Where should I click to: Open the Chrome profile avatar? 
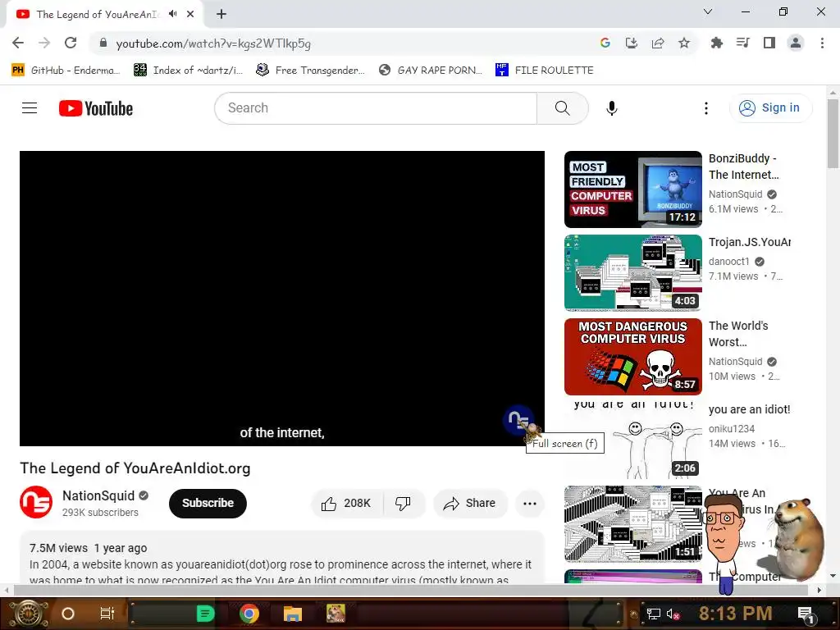point(796,43)
